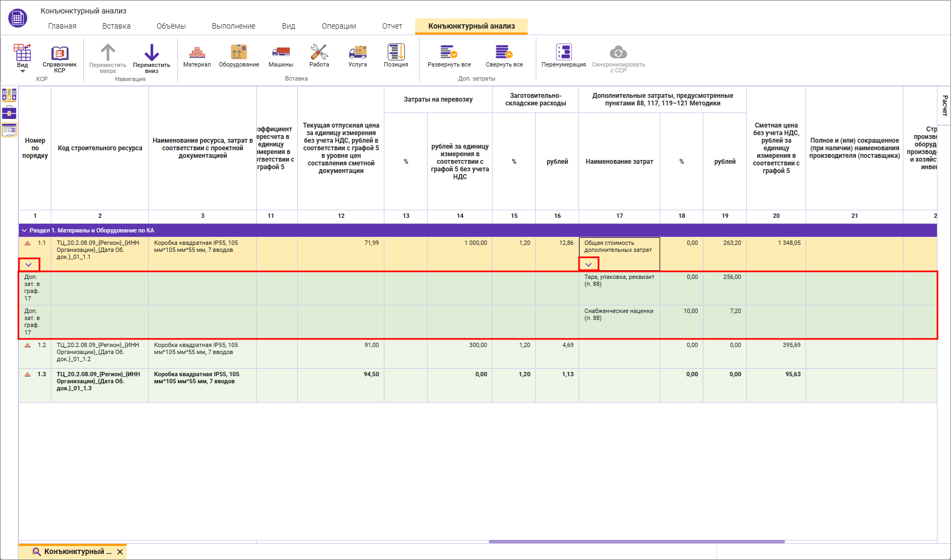Run Перенумерация of rows
This screenshot has height=560, width=951.
pyautogui.click(x=563, y=56)
